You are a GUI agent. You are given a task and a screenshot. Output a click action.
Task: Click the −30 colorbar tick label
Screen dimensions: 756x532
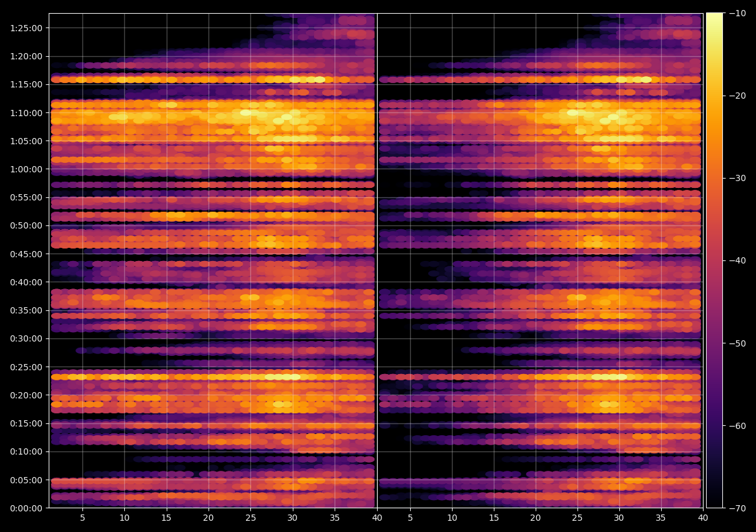(737, 178)
